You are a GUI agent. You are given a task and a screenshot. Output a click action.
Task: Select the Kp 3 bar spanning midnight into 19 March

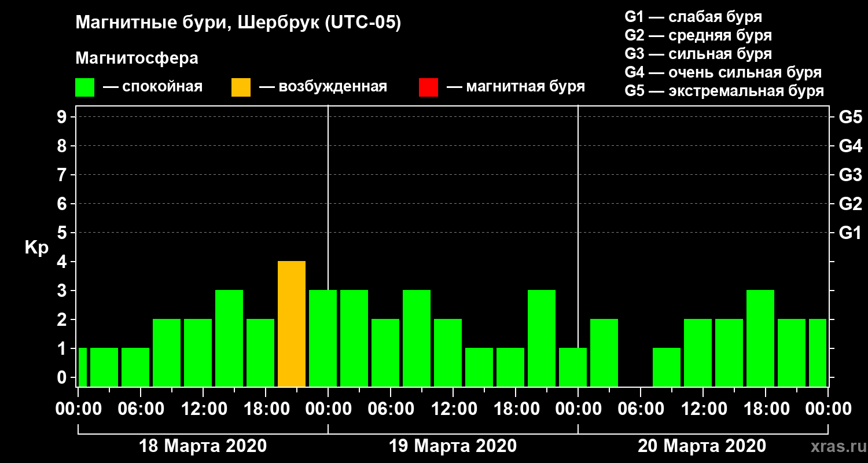click(x=323, y=338)
